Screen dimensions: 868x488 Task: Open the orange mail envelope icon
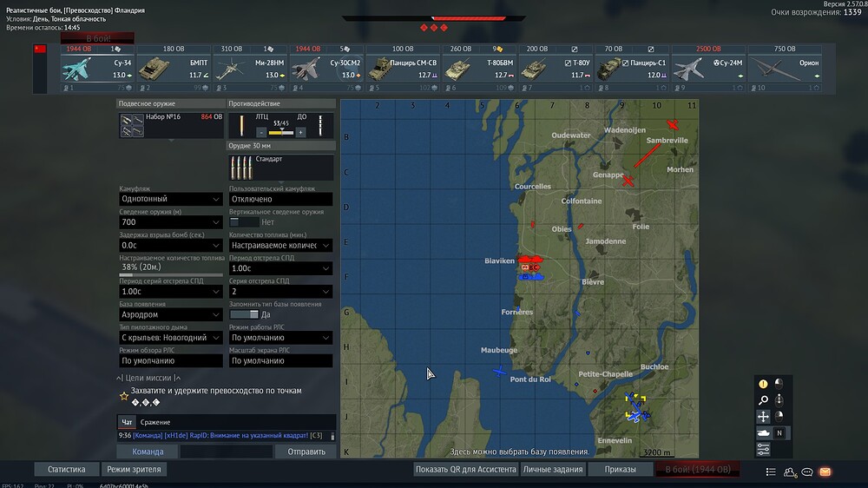point(825,472)
